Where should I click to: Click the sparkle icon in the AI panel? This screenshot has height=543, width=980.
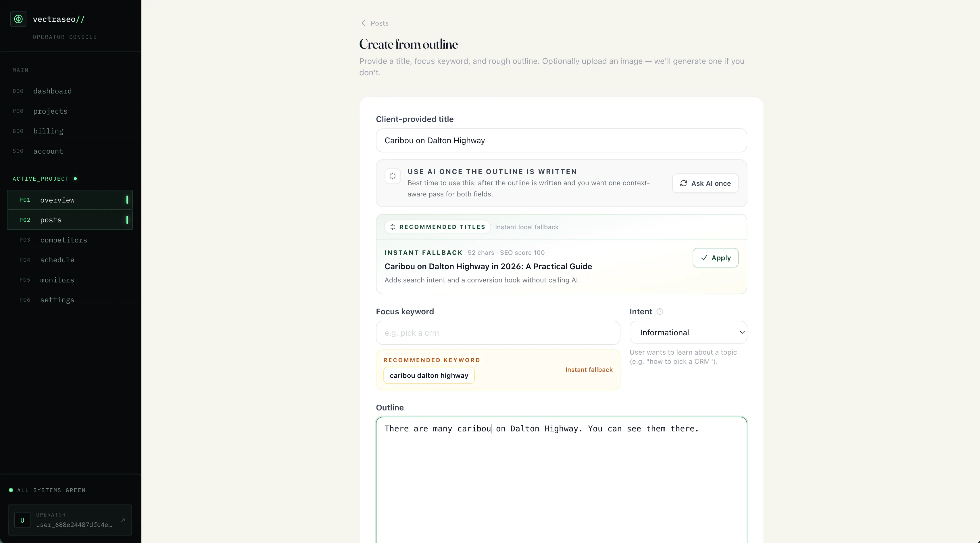(x=392, y=176)
